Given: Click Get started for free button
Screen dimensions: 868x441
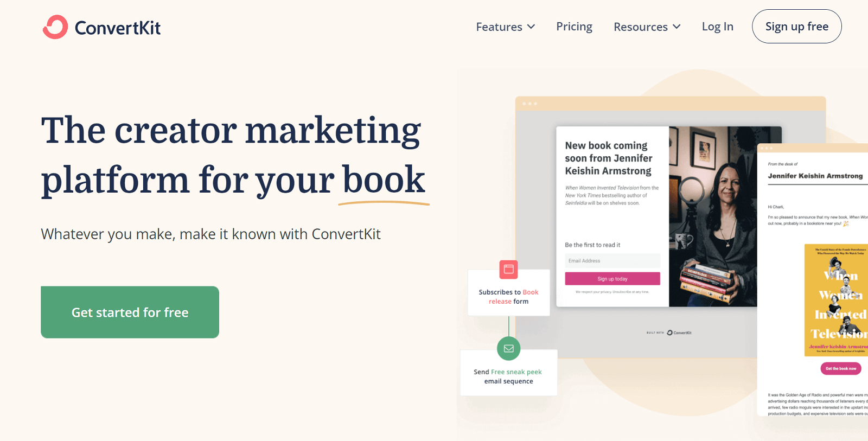Looking at the screenshot, I should point(130,312).
